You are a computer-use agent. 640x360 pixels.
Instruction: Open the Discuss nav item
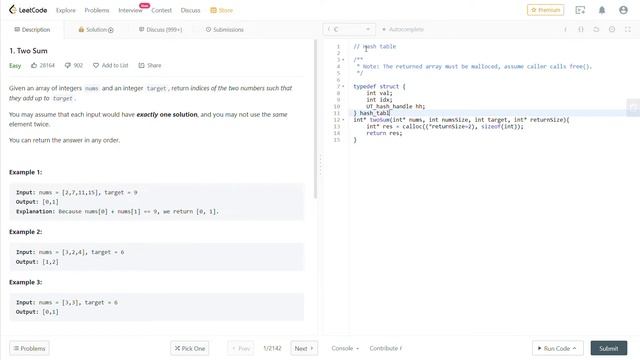190,10
